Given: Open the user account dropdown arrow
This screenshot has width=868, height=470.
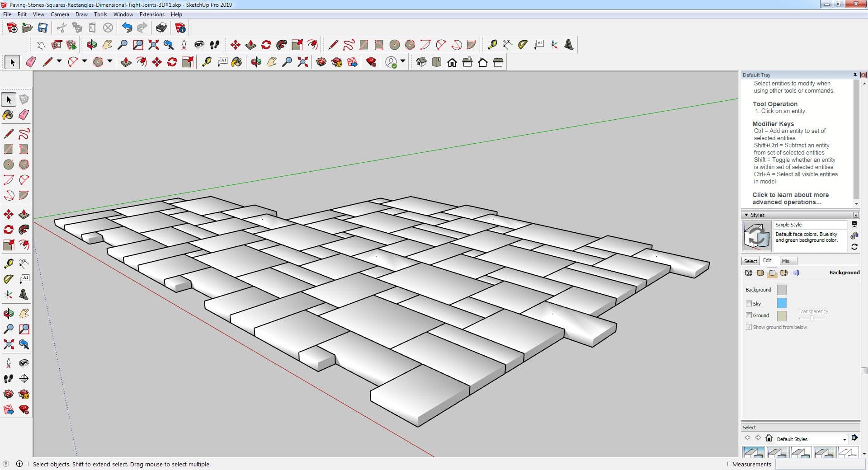Looking at the screenshot, I should tap(403, 61).
